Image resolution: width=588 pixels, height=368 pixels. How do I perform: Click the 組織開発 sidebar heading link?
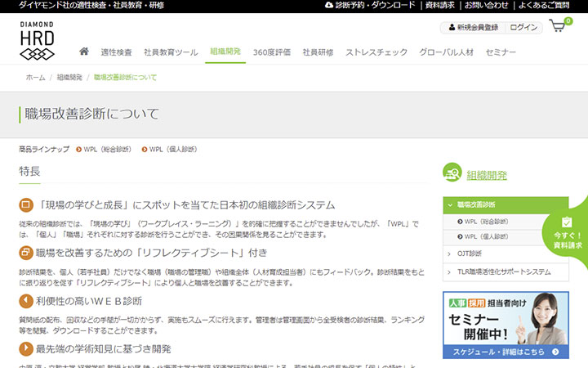pyautogui.click(x=487, y=175)
